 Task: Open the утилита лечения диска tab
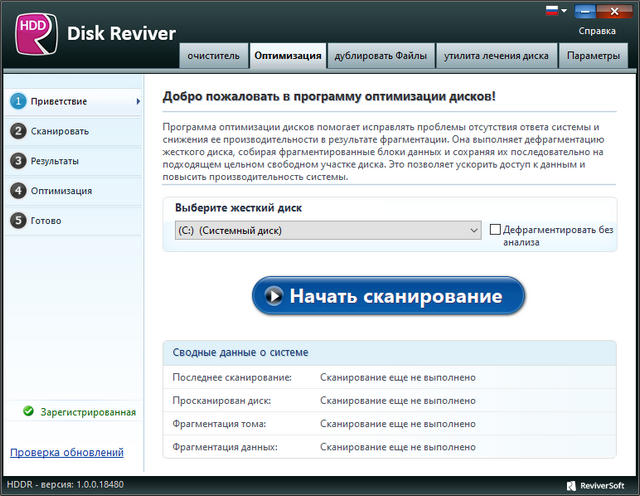coord(496,56)
